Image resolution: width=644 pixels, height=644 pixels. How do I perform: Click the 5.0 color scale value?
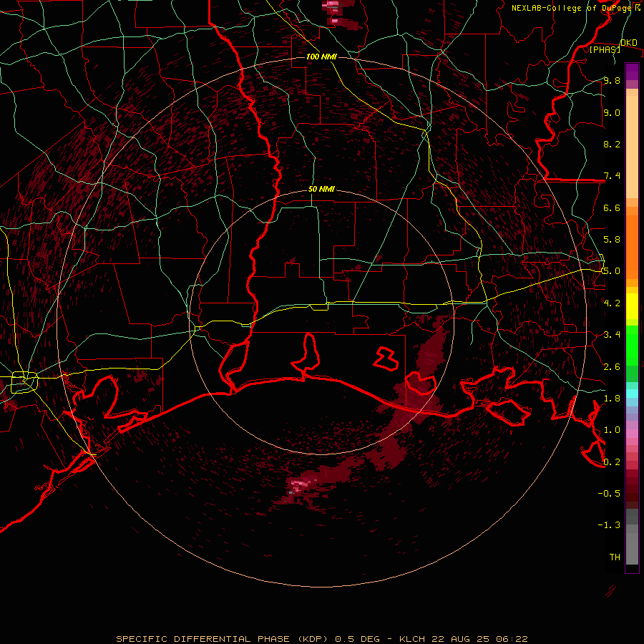tap(612, 271)
